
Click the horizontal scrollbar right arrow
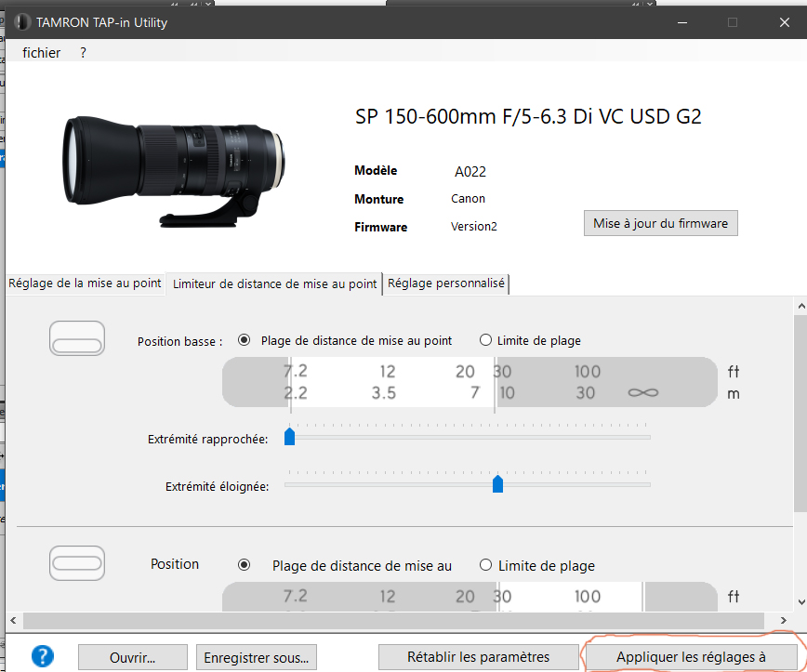pyautogui.click(x=784, y=621)
